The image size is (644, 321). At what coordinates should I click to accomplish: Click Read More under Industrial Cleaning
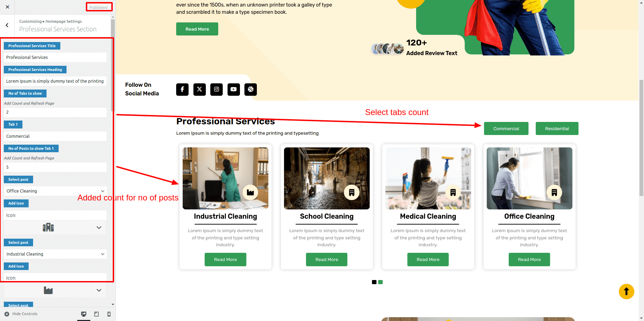[225, 260]
